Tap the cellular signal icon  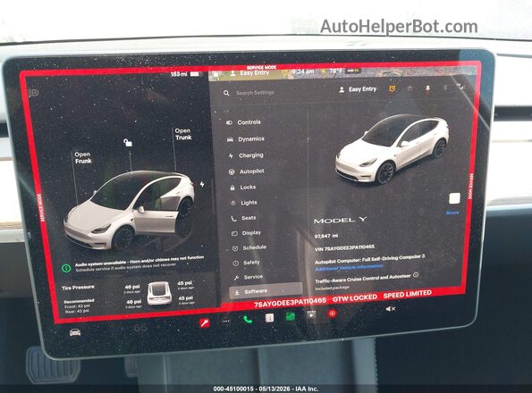click(460, 87)
